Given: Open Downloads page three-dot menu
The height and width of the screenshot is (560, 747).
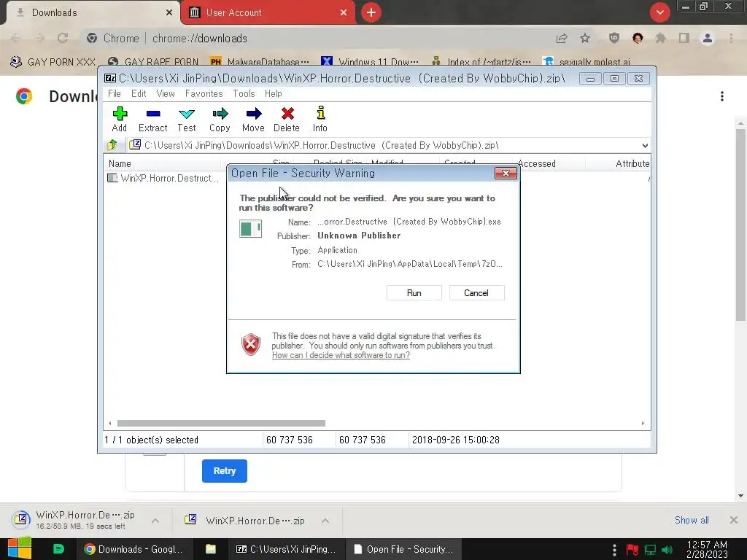Looking at the screenshot, I should point(722,97).
